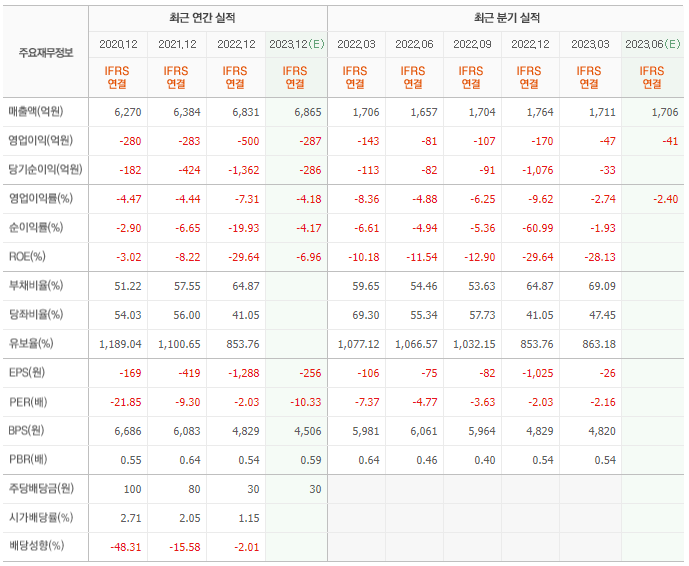The height and width of the screenshot is (566, 689).
Task: Click the 2020.12 annual column header
Action: pyautogui.click(x=118, y=44)
